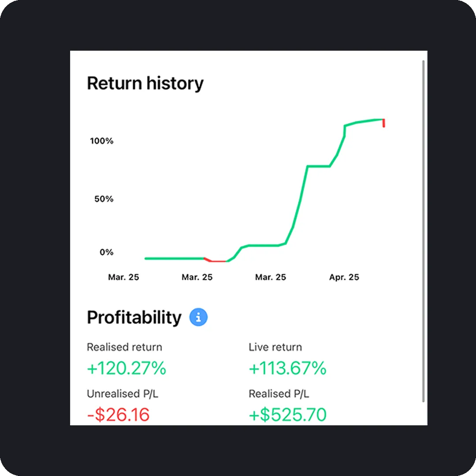The image size is (476, 476).
Task: Click the 0% y-axis label
Action: pyautogui.click(x=106, y=252)
